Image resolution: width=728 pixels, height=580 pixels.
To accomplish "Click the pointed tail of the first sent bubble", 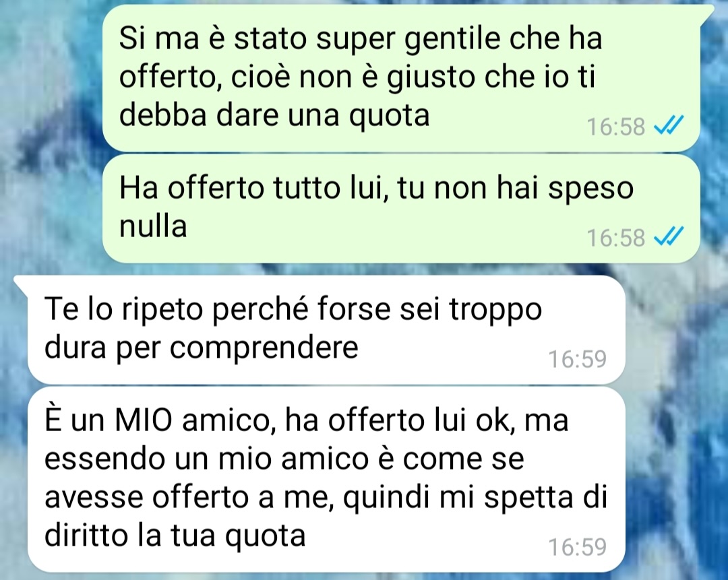I will 708,13.
